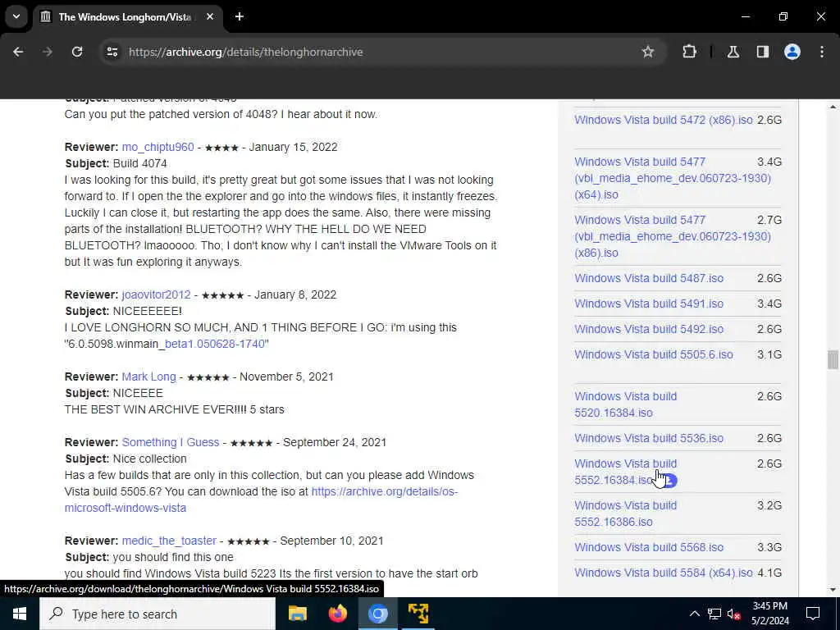
Task: Open a new tab with plus button
Action: pos(240,16)
